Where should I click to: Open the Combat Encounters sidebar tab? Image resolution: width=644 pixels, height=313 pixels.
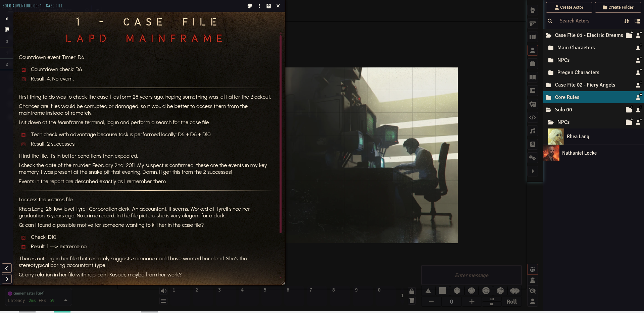(532, 23)
